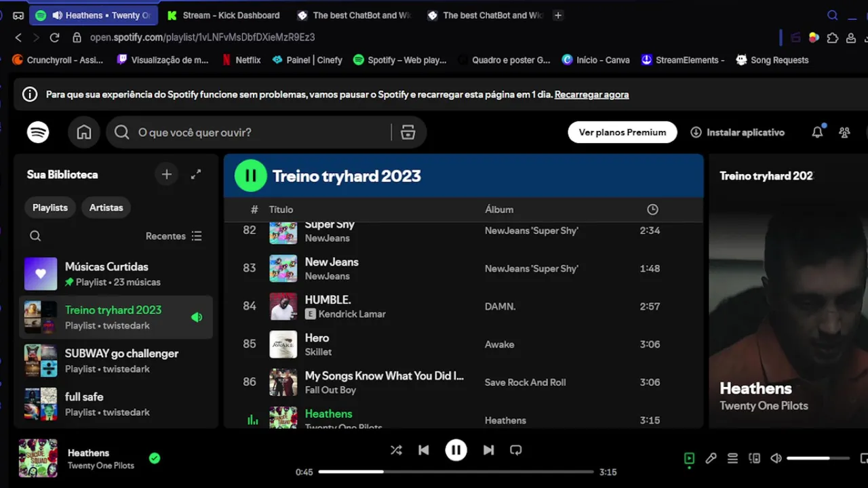Viewport: 868px width, 488px height.
Task: Open Crunchyroll bookmark
Action: click(58, 60)
